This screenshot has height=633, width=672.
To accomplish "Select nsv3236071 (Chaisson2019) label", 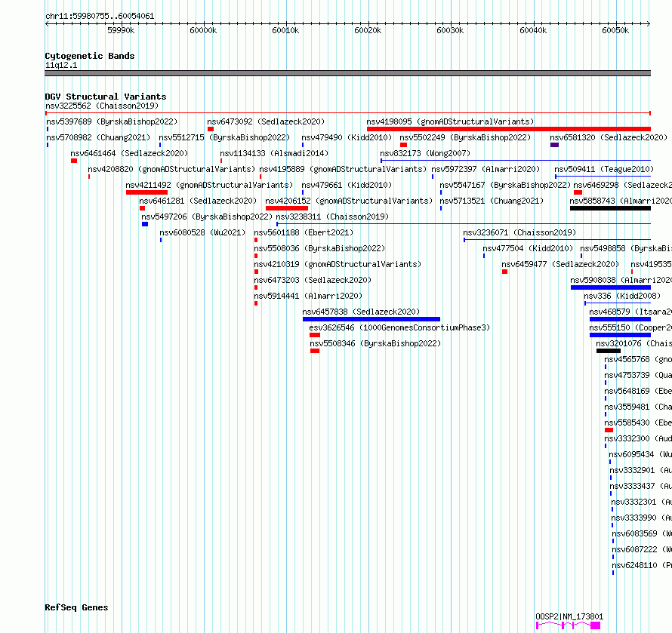I will tap(519, 232).
